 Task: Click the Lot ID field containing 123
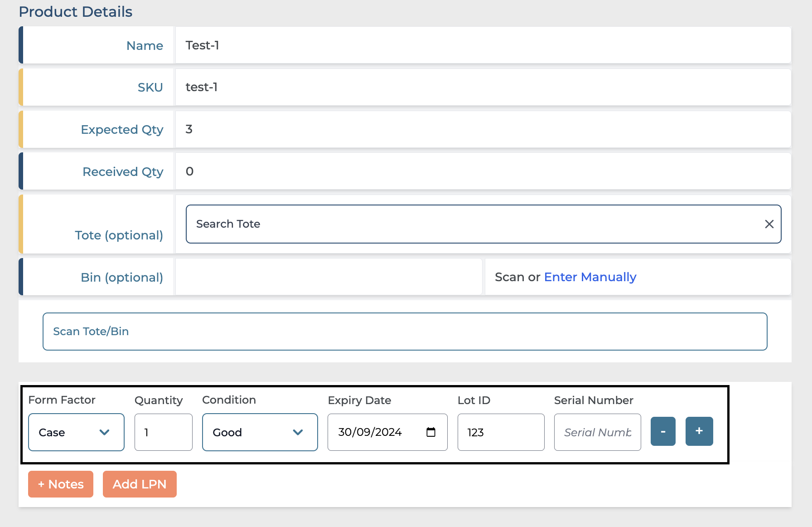coord(501,432)
